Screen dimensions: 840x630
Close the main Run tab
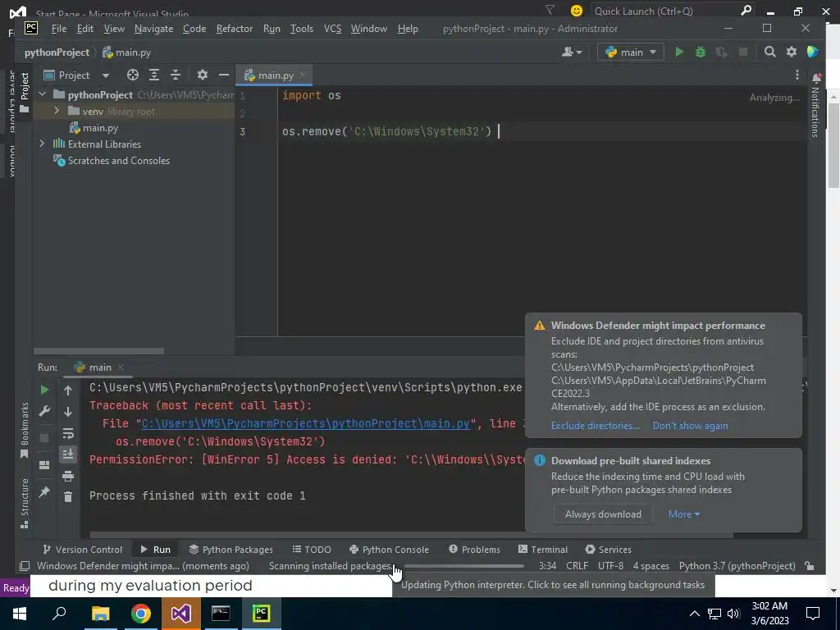tap(121, 367)
